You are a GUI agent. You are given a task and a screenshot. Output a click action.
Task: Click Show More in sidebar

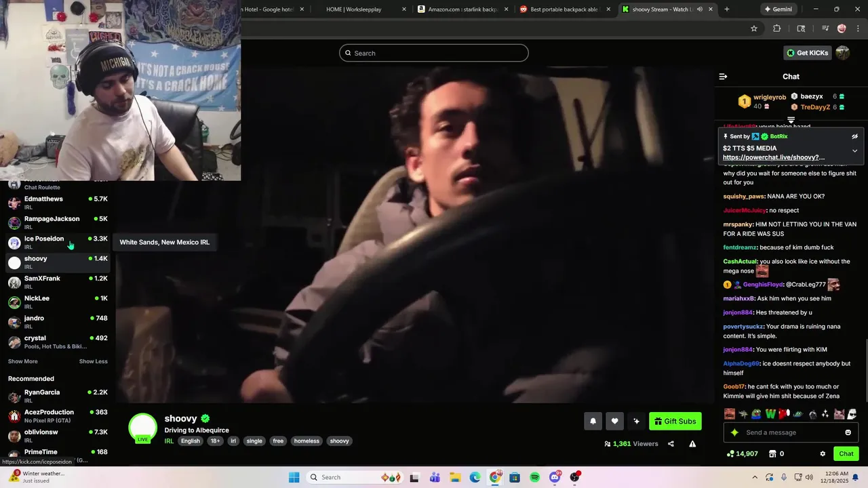point(22,361)
